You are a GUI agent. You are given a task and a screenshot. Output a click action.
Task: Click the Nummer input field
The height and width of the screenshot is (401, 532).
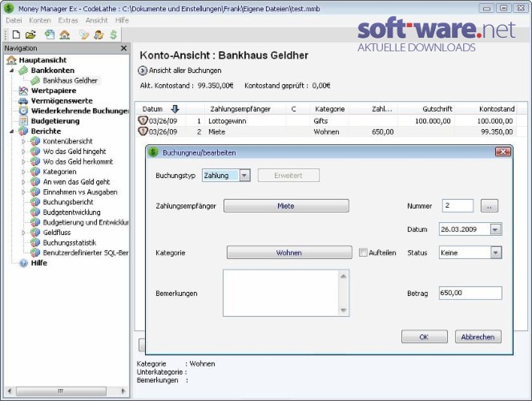pyautogui.click(x=457, y=206)
